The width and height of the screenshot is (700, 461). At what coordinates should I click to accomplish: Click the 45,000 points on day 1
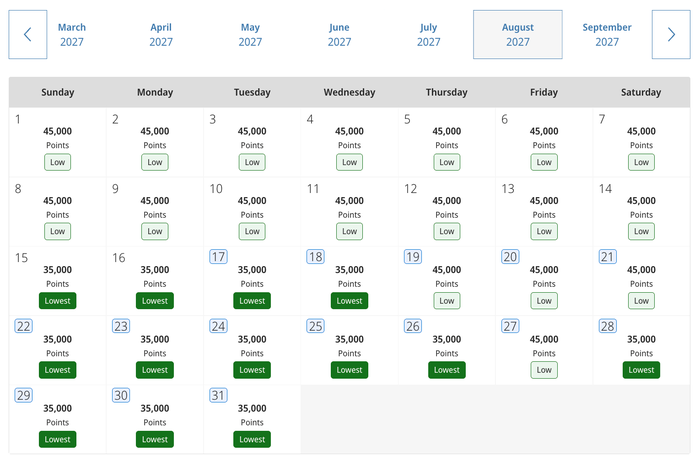tap(58, 131)
